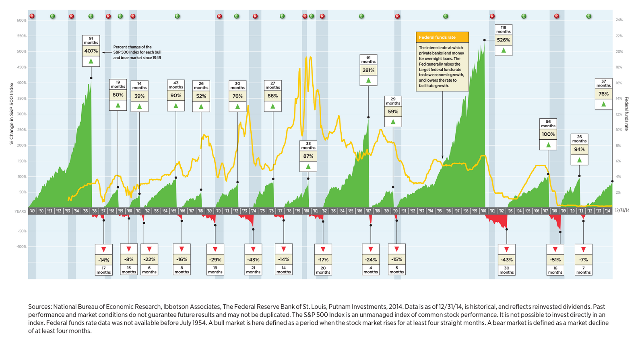Viewport: 644px width, 341px height.
Task: Click green E expansion marker above 2004
Action: (x=524, y=16)
